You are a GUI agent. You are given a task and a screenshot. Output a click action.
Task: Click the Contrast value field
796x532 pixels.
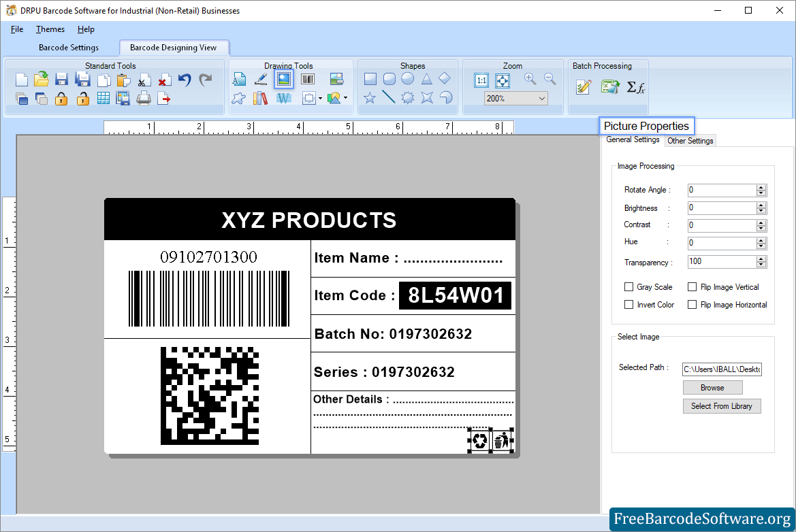[x=721, y=225]
